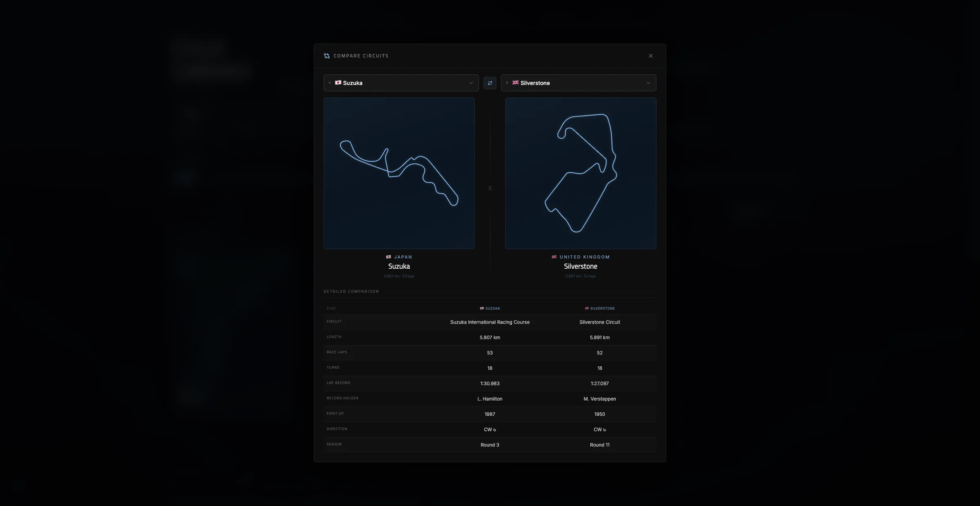
Task: Click the Silverstone dropdown chevron arrow
Action: tap(648, 83)
